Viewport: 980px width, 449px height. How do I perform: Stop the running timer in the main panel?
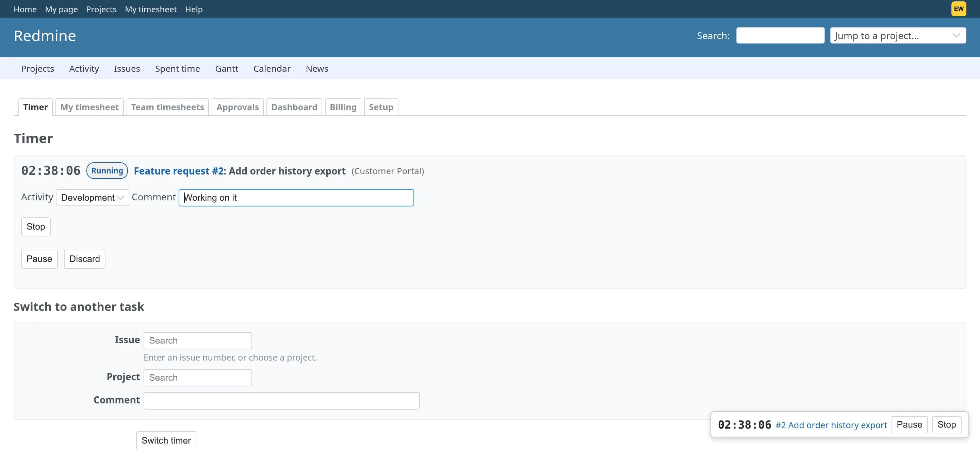pos(36,227)
